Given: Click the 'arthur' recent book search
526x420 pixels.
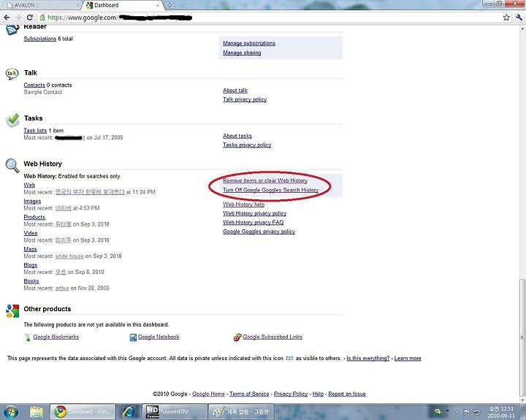Looking at the screenshot, I should 62,289.
